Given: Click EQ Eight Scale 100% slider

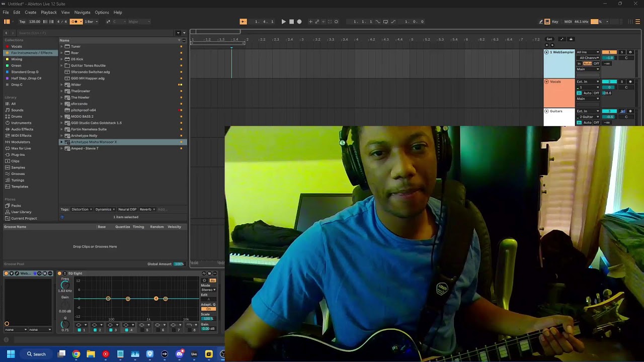Looking at the screenshot, I should pos(208,319).
